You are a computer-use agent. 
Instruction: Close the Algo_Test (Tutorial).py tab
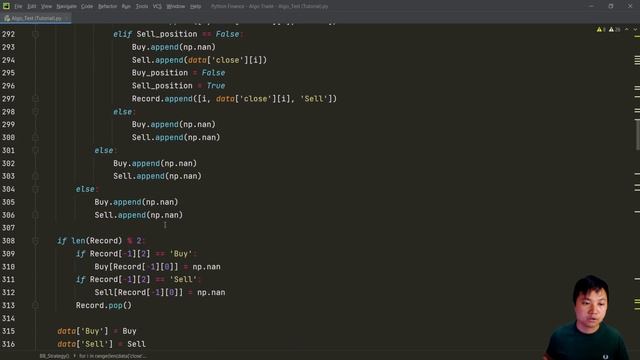pyautogui.click(x=67, y=18)
